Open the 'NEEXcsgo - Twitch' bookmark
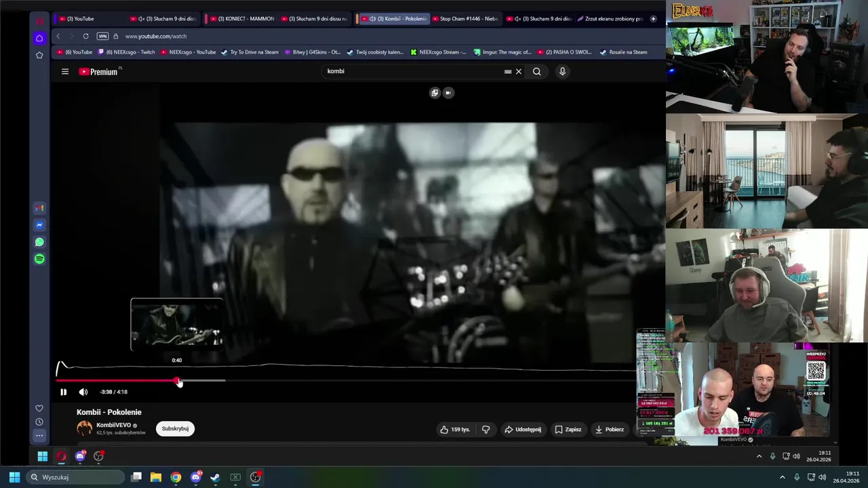Image resolution: width=868 pixels, height=488 pixels. [127, 52]
